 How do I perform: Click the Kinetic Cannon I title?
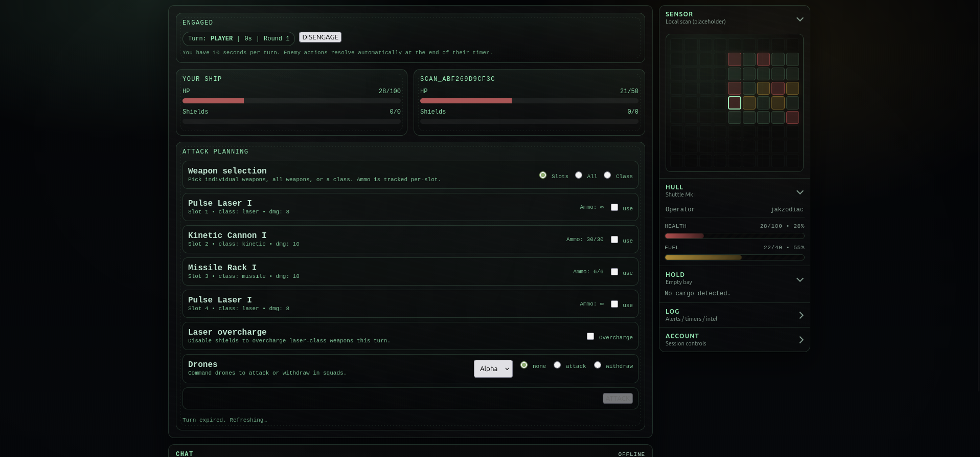click(227, 235)
